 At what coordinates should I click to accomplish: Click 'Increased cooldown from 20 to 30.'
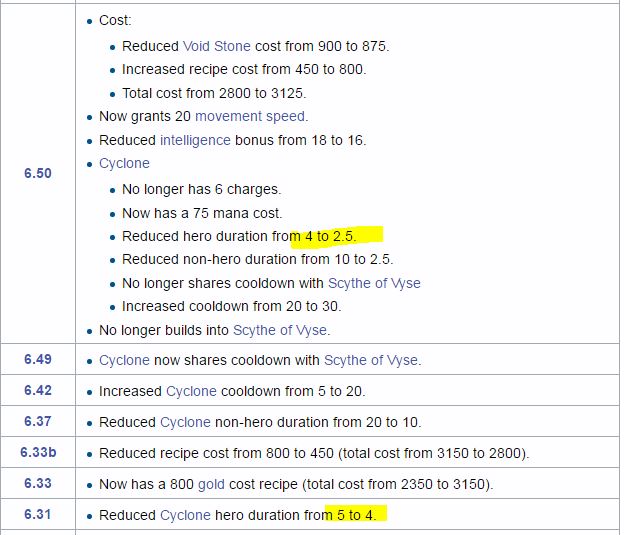(232, 307)
